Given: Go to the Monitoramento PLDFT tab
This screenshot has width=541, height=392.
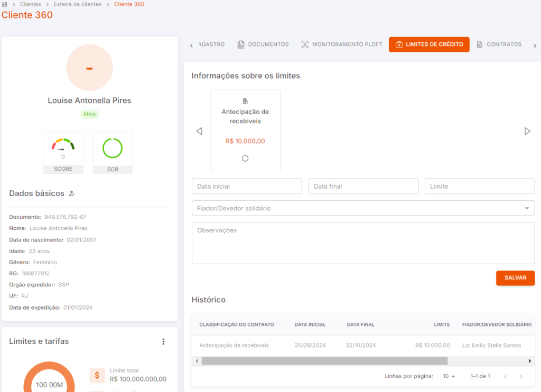Looking at the screenshot, I should click(x=342, y=44).
